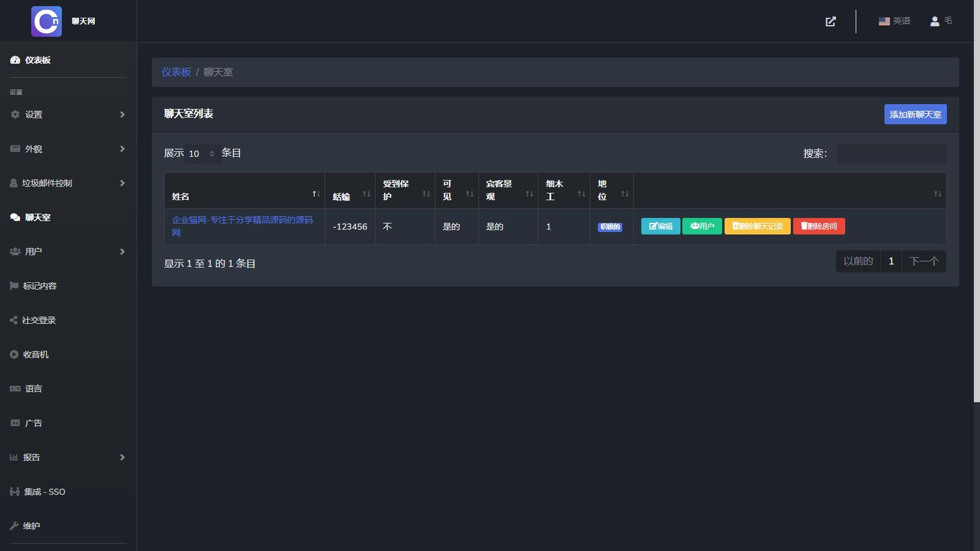Click the chat network logo icon
The image size is (980, 551).
click(47, 21)
